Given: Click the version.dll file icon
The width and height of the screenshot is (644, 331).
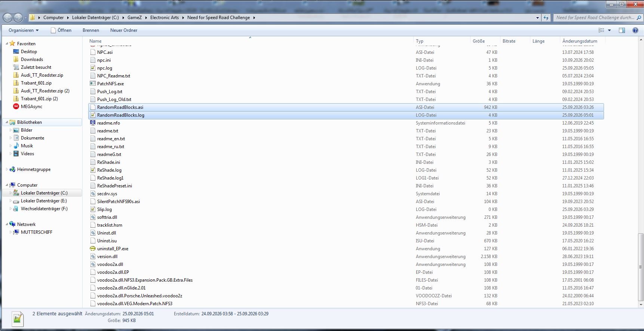Looking at the screenshot, I should tap(93, 257).
